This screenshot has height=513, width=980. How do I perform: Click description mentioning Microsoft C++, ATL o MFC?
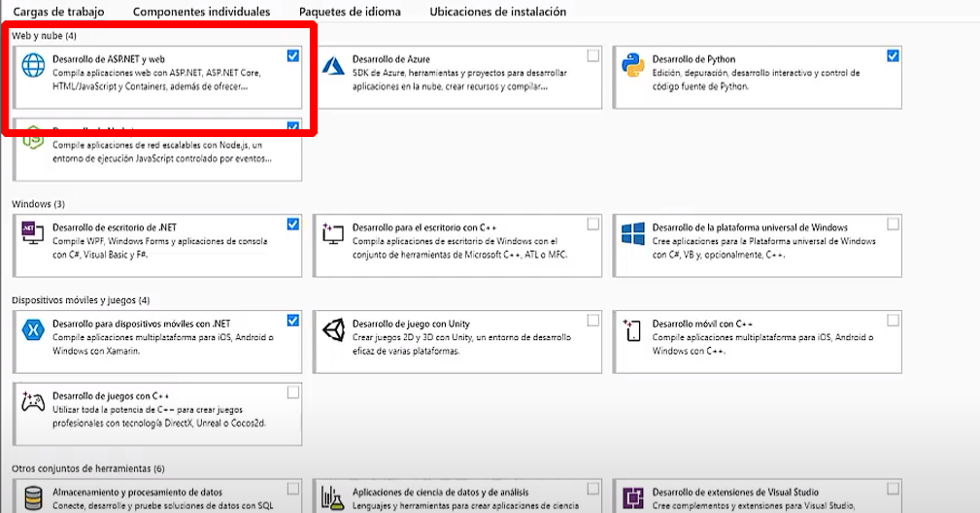point(459,248)
